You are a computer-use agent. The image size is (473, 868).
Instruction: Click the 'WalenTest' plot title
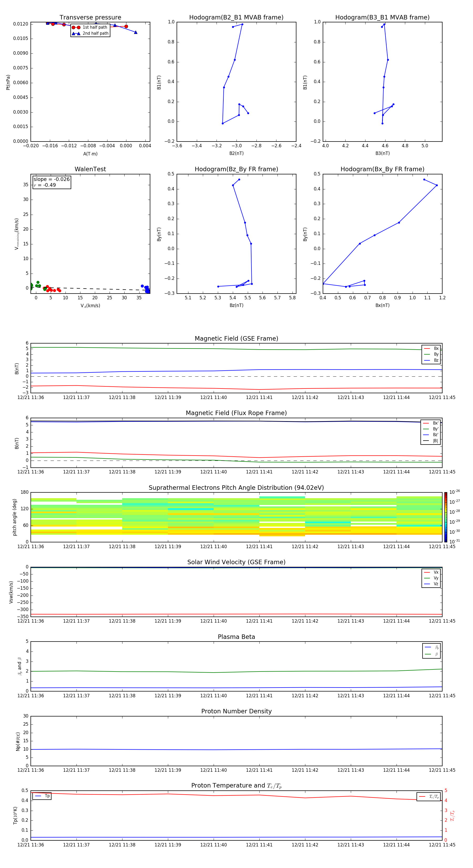(x=90, y=169)
